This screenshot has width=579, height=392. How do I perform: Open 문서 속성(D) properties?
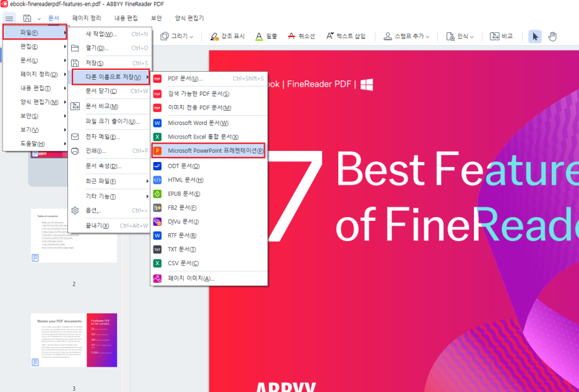click(x=109, y=166)
